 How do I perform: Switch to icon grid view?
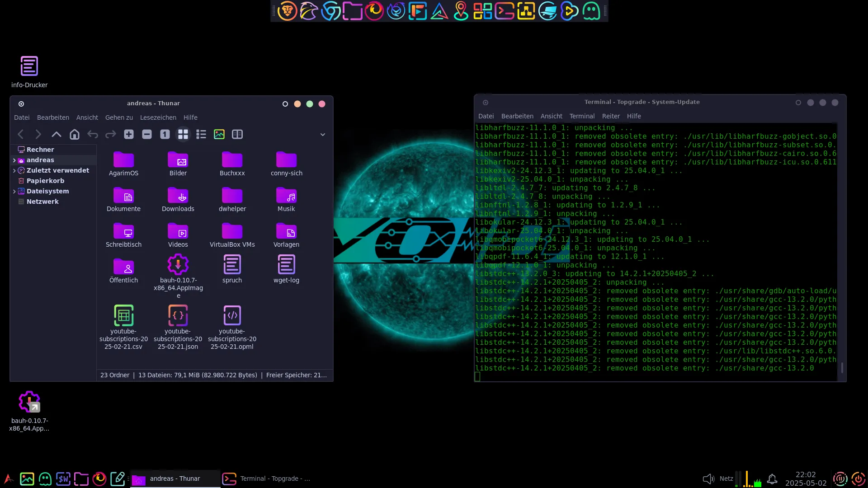tap(183, 134)
